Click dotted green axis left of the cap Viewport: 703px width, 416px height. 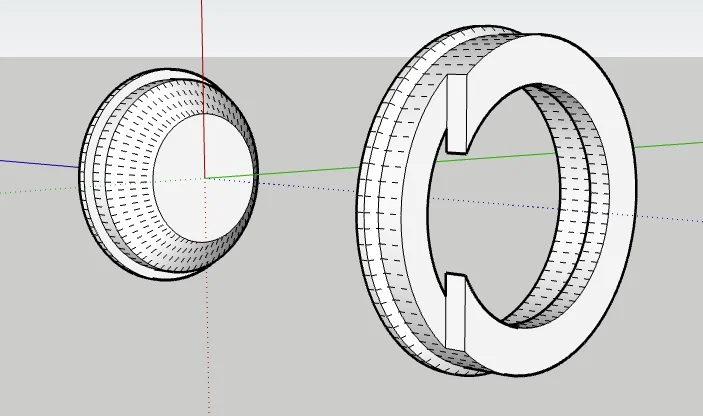(x=40, y=189)
